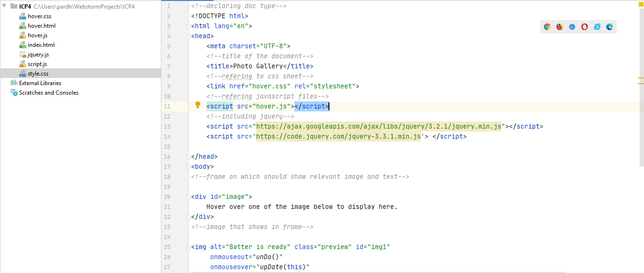Image resolution: width=644 pixels, height=273 pixels.
Task: Click the "including jquery" comment
Action: point(250,116)
